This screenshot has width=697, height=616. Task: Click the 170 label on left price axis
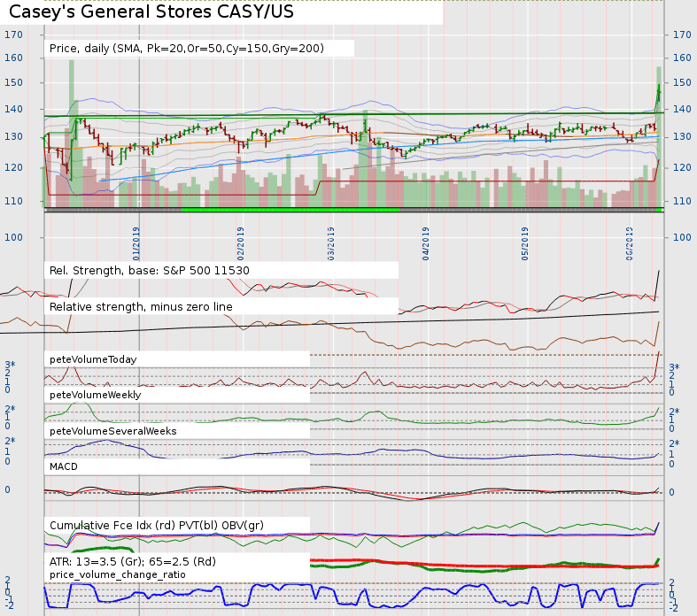point(13,35)
